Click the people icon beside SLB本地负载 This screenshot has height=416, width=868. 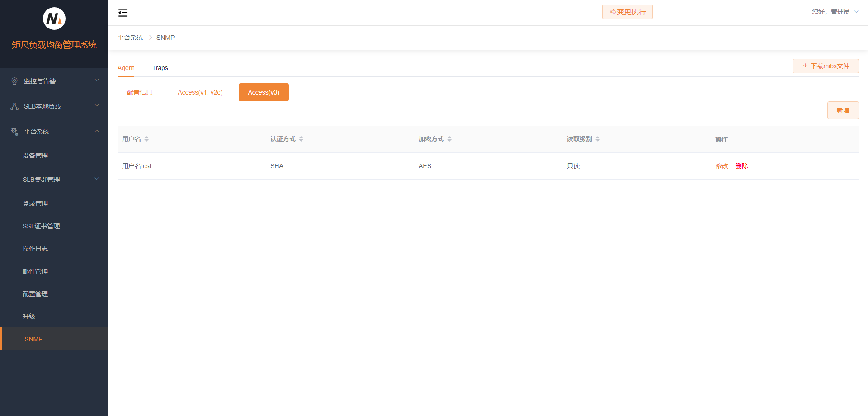click(x=14, y=106)
